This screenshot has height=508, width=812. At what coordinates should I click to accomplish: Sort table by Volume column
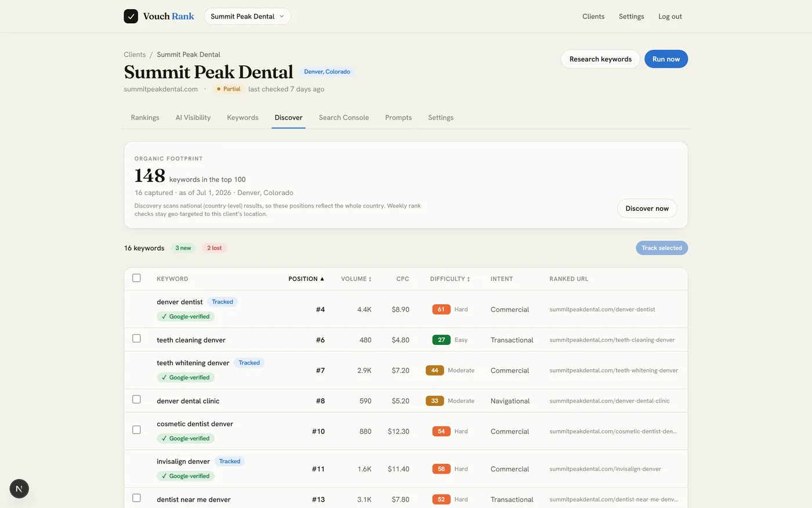pyautogui.click(x=356, y=279)
